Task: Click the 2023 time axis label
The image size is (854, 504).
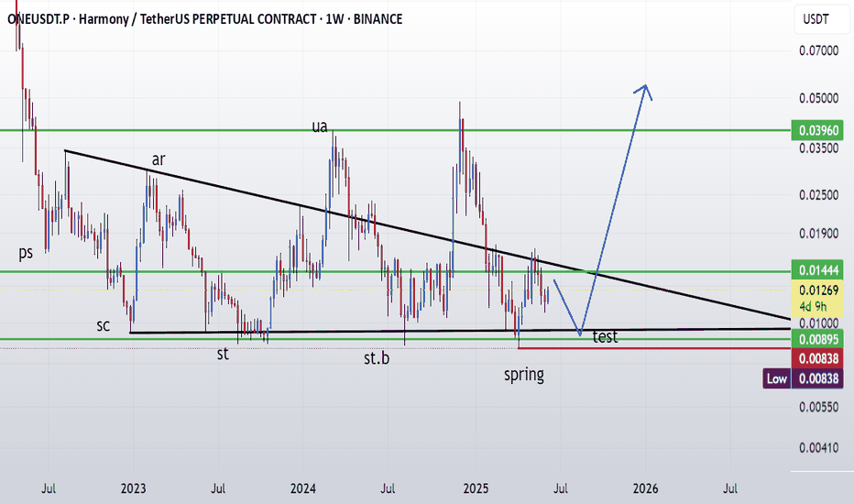Action: [x=133, y=488]
